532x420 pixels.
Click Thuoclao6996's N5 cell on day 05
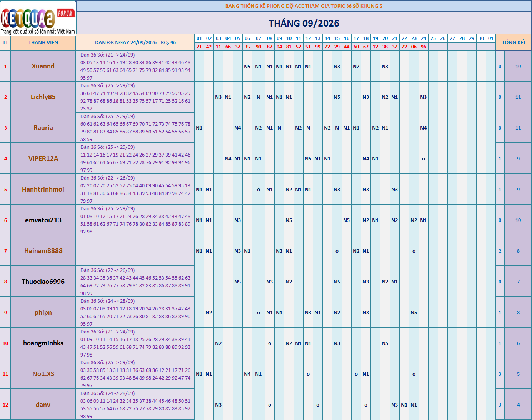[x=238, y=282]
